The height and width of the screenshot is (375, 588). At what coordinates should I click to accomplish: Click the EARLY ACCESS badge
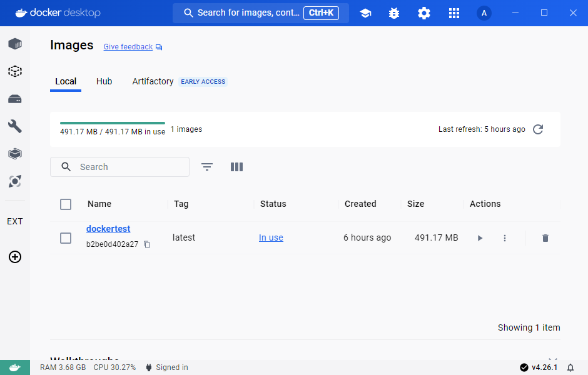point(203,82)
